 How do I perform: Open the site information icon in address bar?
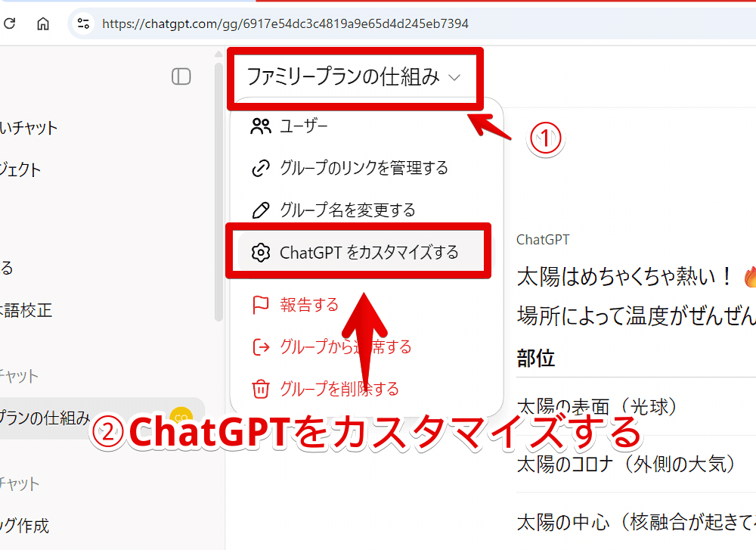[83, 23]
